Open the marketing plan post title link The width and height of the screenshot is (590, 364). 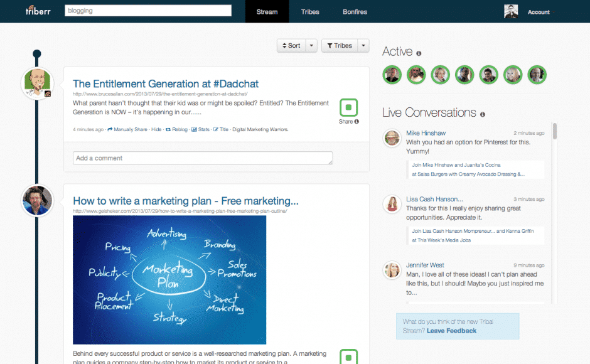pos(185,200)
